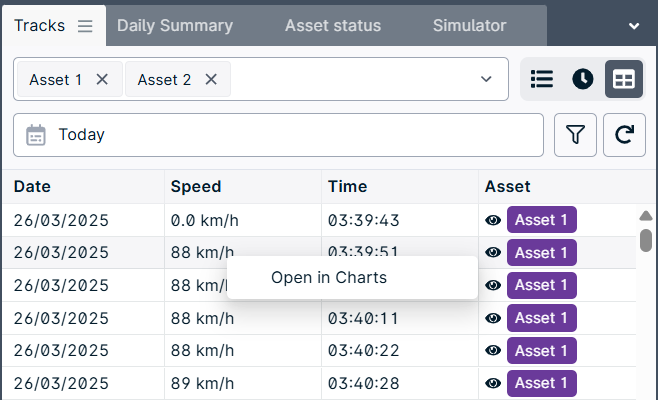Open the Simulator tab
The width and height of the screenshot is (658, 400).
point(469,26)
